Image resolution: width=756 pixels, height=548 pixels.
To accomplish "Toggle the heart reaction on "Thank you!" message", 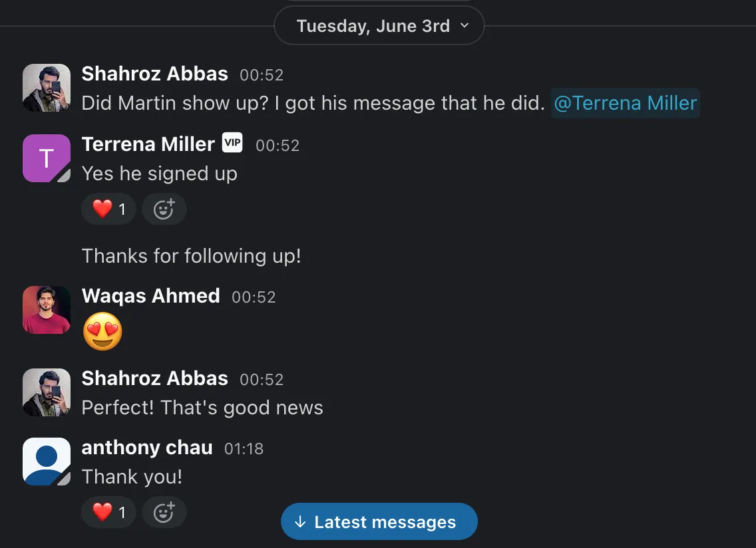I will pos(108,512).
